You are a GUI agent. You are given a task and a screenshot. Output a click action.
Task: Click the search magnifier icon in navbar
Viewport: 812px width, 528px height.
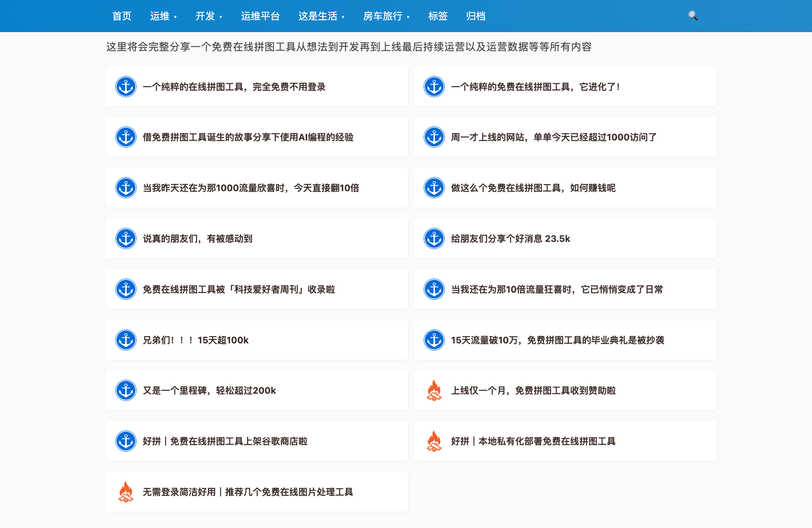point(693,16)
